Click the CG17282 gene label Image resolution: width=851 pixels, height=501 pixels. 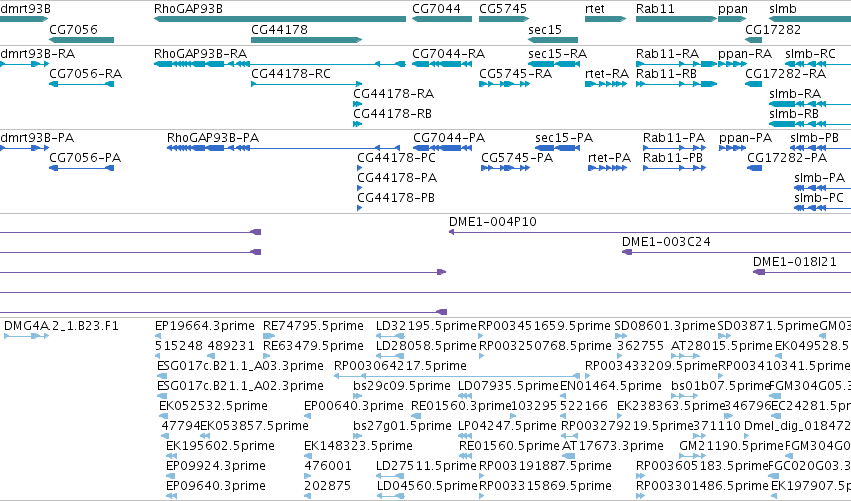coord(773,29)
